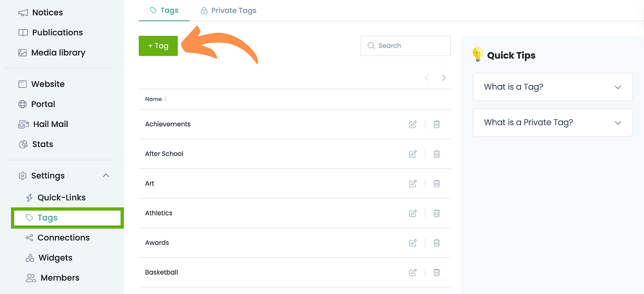The height and width of the screenshot is (294, 644).
Task: Click trash icon for Athletics tag
Action: (x=436, y=213)
